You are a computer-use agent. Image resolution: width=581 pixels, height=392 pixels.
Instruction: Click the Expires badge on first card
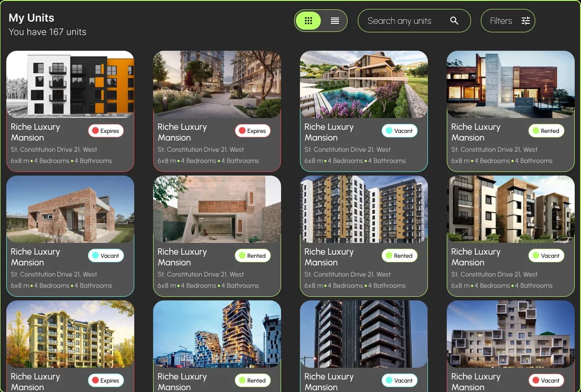tap(106, 131)
